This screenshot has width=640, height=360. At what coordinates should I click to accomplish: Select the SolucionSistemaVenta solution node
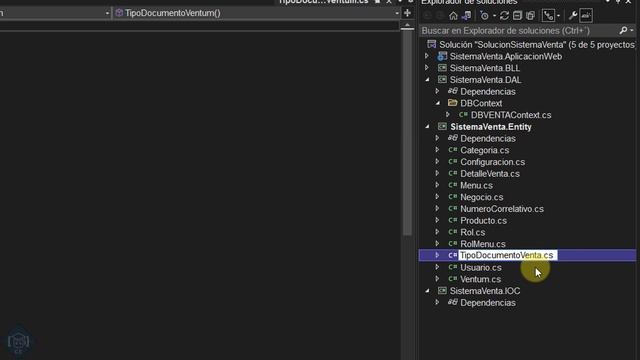tap(536, 44)
